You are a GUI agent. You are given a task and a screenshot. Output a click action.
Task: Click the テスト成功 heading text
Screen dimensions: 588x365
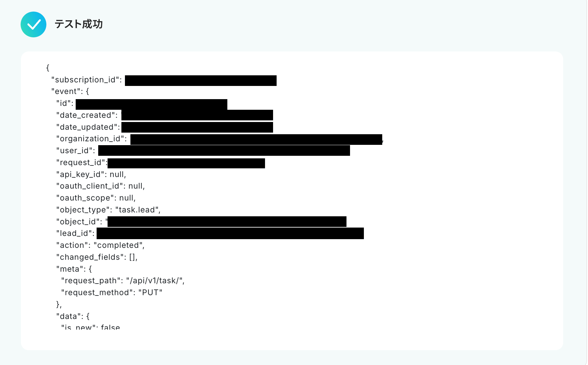coord(79,24)
